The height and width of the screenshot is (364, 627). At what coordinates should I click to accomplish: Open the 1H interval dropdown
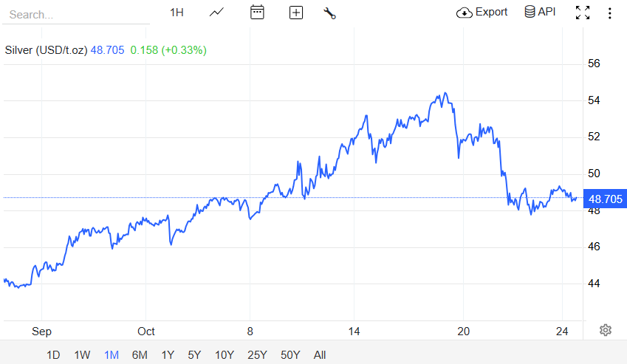point(177,13)
